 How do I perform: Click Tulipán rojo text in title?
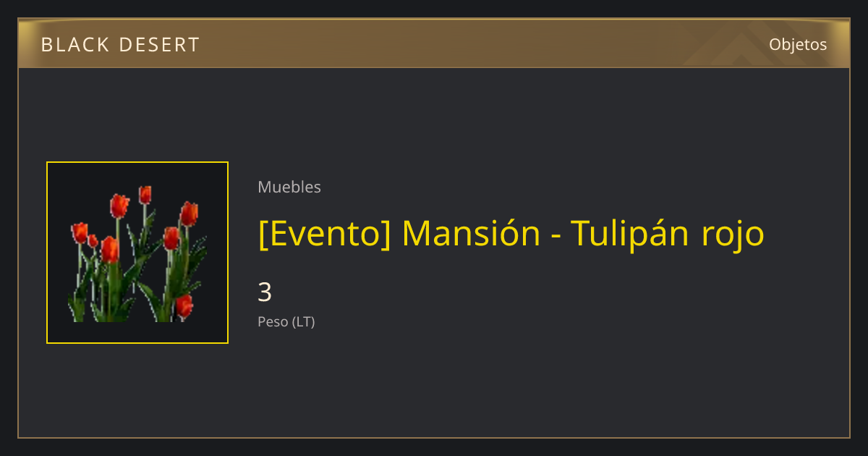[x=668, y=235]
